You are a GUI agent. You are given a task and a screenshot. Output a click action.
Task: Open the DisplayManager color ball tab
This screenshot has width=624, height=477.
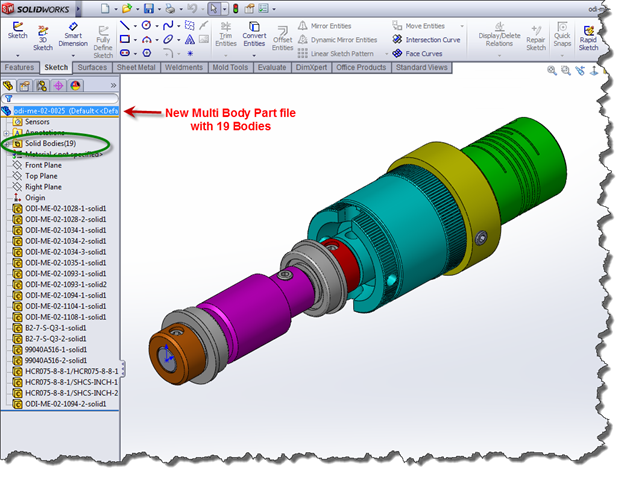[75, 86]
